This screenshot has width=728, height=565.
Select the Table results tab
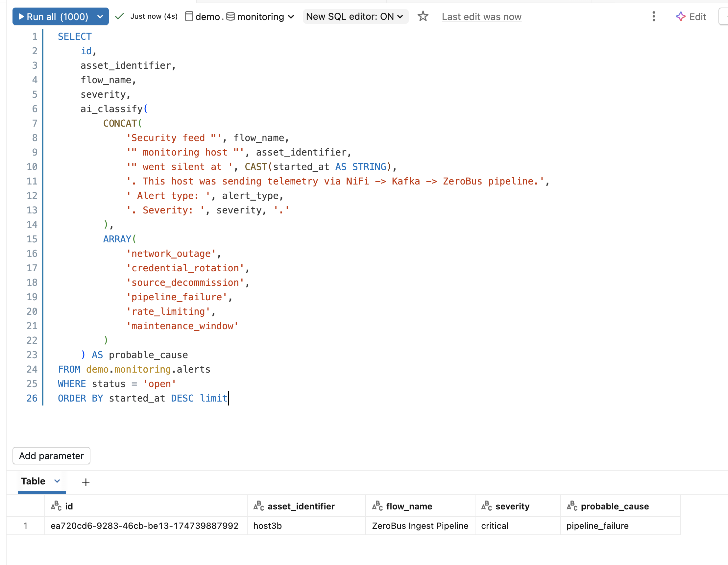coord(33,481)
